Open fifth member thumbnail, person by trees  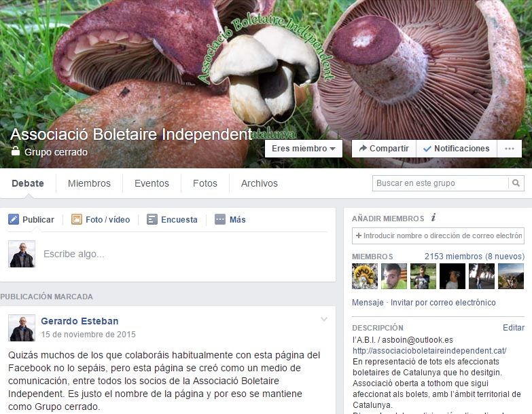click(482, 276)
